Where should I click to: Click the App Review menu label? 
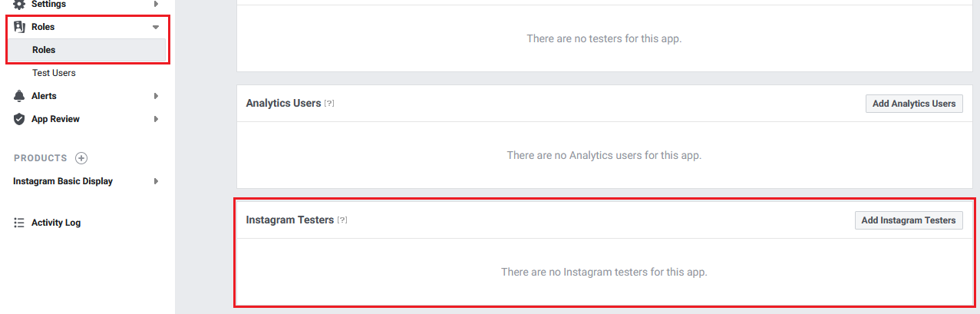click(55, 119)
